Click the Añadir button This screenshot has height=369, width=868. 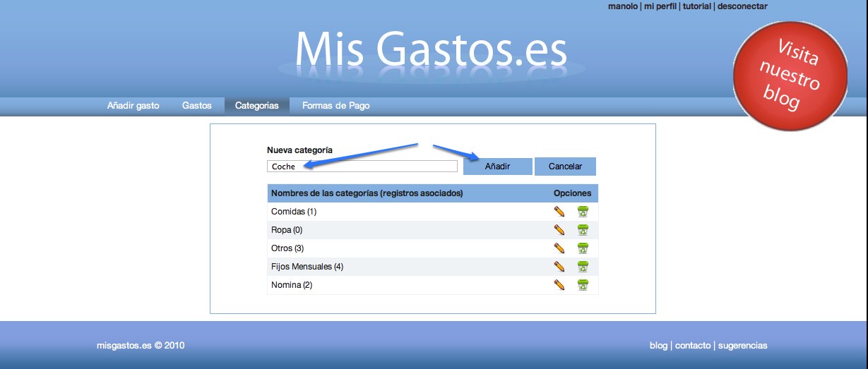[x=497, y=167]
